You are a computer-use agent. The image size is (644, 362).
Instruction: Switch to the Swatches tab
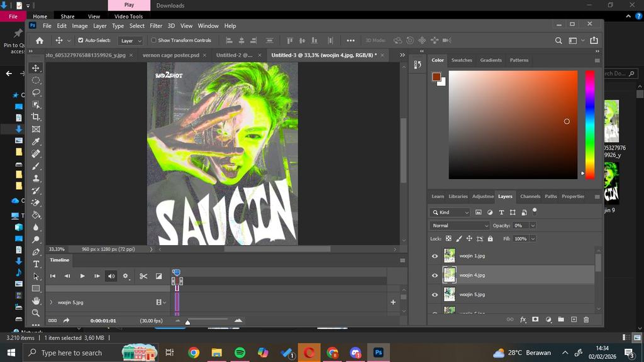(462, 60)
